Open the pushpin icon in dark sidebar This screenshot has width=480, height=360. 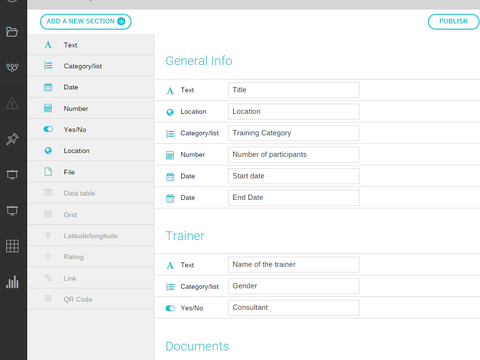click(x=12, y=139)
